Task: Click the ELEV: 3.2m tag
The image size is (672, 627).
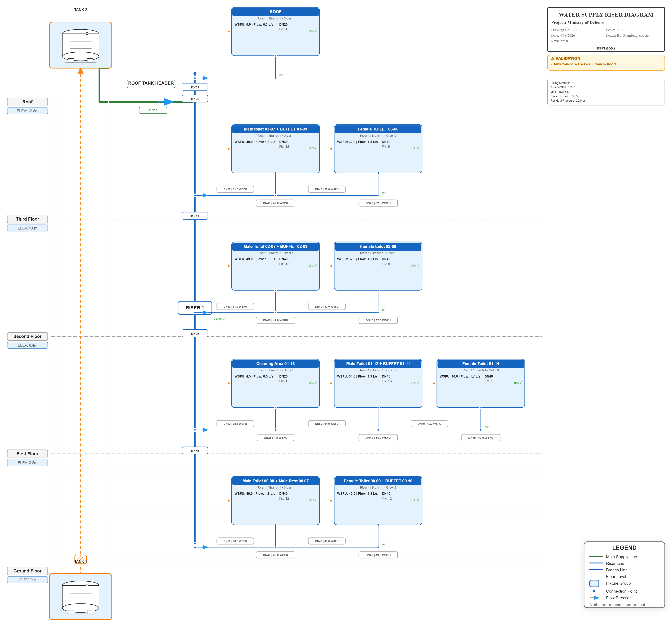Action: [x=27, y=463]
